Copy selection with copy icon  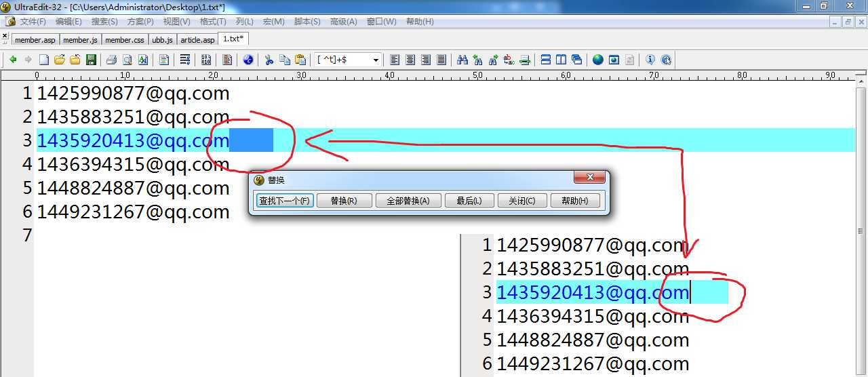click(x=285, y=60)
